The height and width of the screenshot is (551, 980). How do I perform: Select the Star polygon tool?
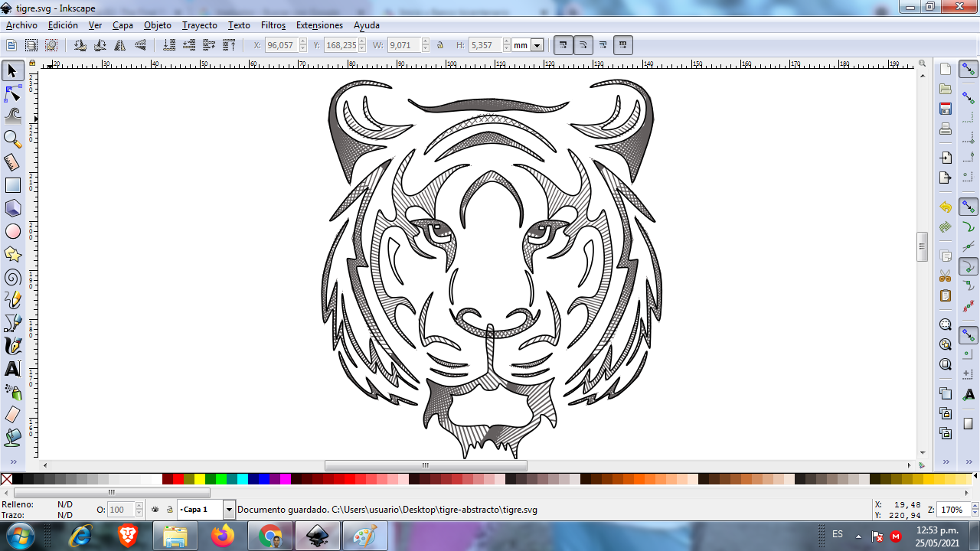pos(12,254)
